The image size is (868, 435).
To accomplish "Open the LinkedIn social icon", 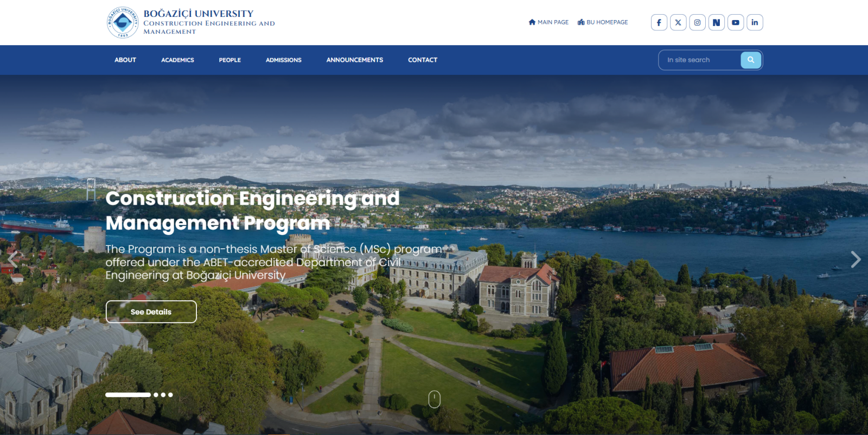I will 755,22.
